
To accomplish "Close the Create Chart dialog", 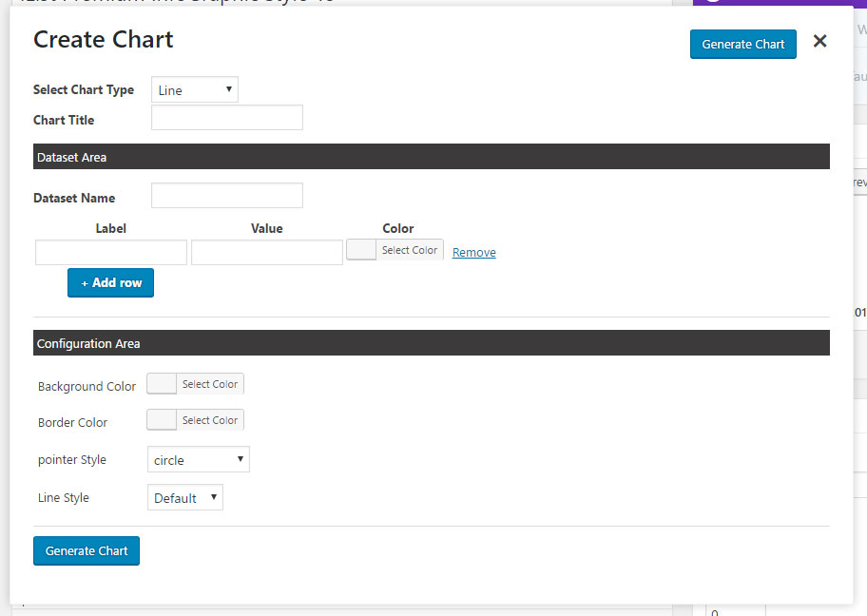I will point(819,41).
